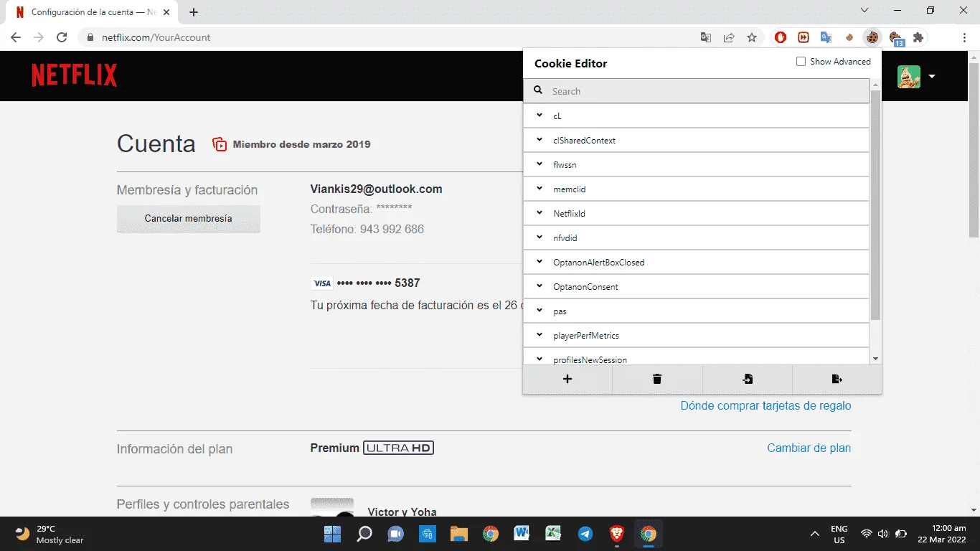Click the red stop-hand ad blocker extension
The height and width of the screenshot is (551, 980).
click(781, 37)
